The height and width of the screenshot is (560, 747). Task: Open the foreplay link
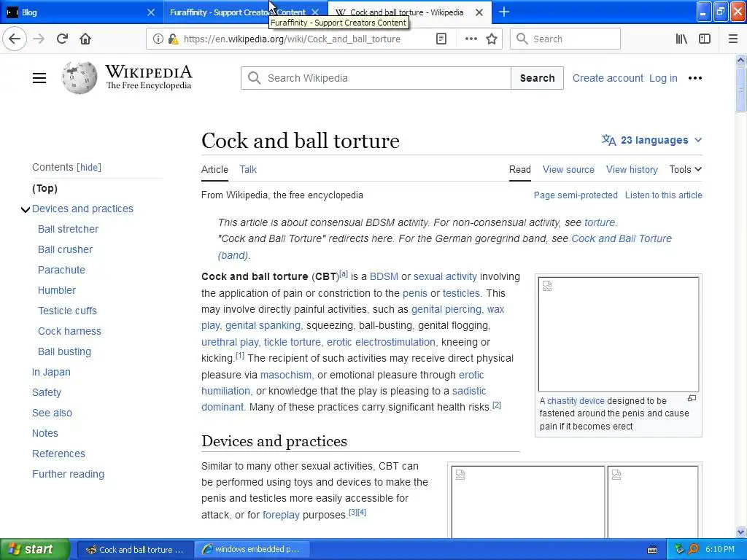(x=281, y=515)
